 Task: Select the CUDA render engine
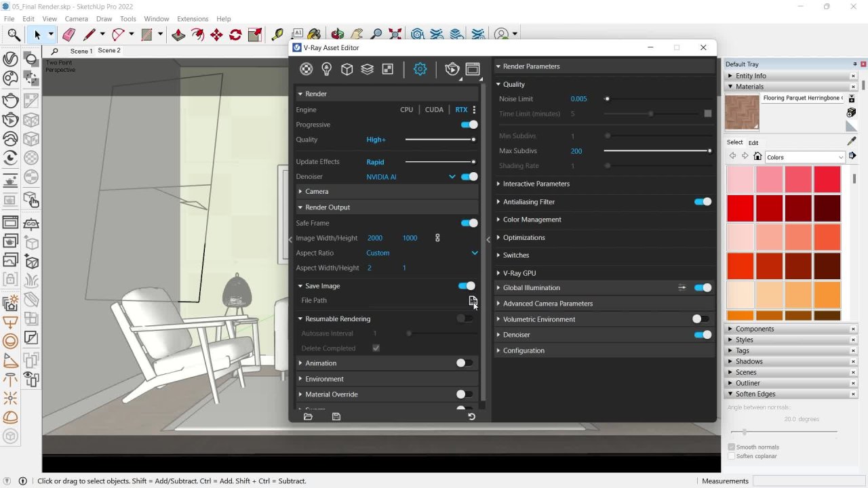tap(434, 110)
